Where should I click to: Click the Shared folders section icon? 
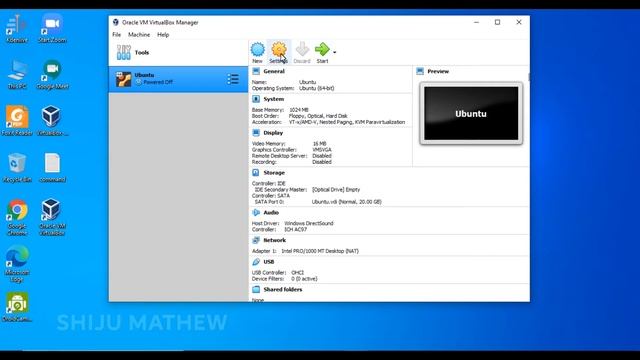click(x=256, y=289)
